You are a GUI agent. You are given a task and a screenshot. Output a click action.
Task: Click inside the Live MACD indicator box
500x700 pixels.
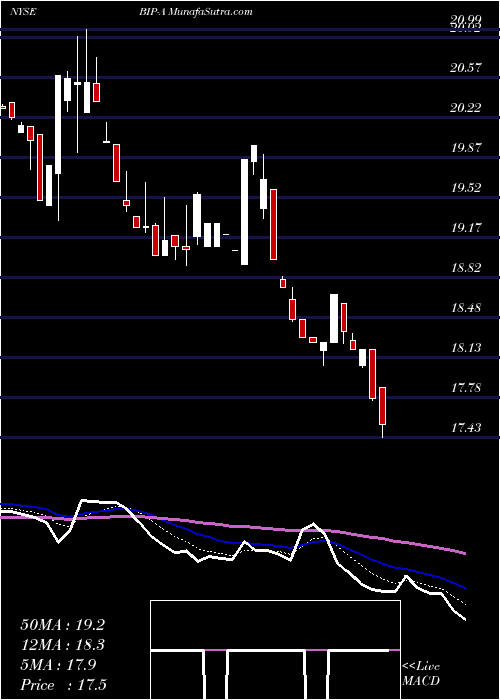(275, 650)
